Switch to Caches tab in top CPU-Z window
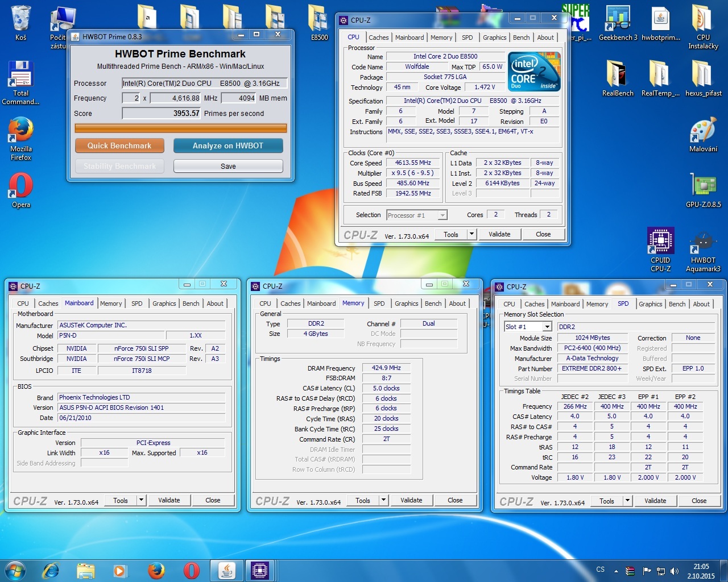Screen dimensions: 728x582 point(379,38)
